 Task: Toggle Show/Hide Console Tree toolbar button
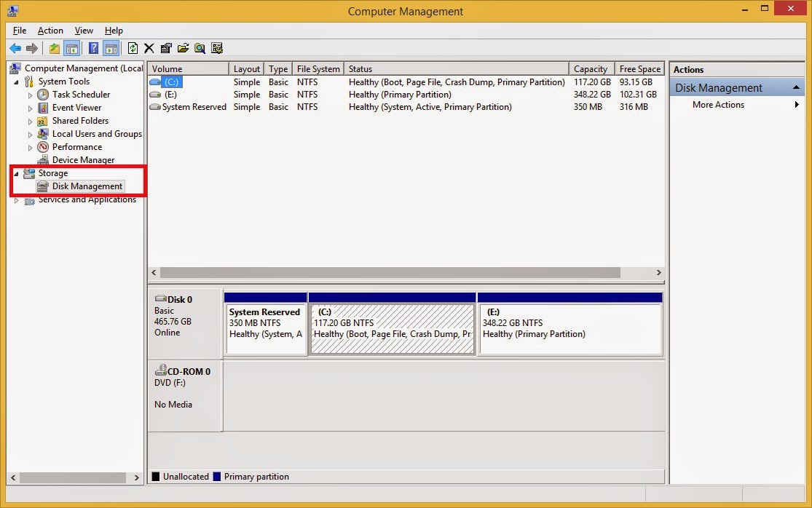(71, 49)
